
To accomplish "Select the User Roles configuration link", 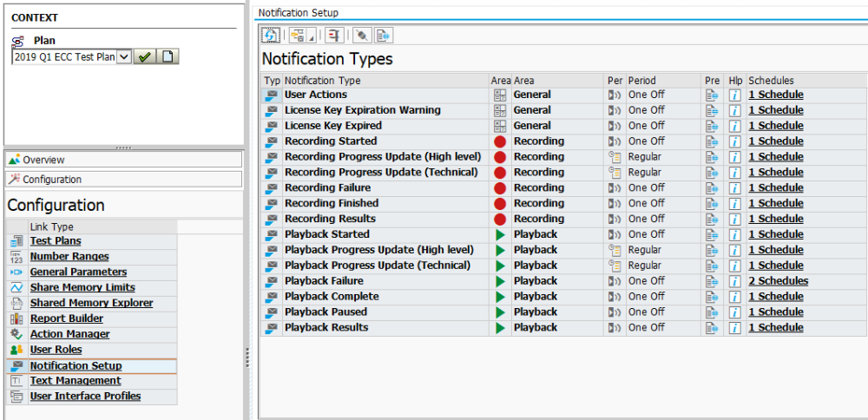I will [x=56, y=350].
